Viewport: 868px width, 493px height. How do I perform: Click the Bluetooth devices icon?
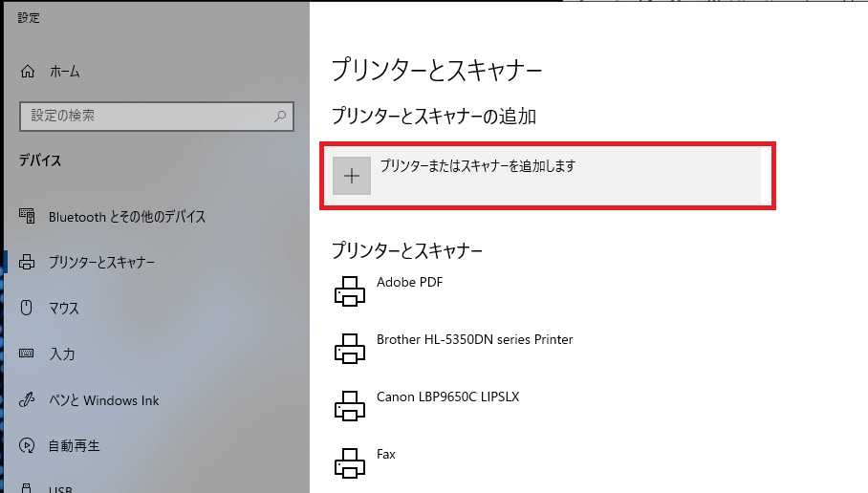click(x=27, y=216)
